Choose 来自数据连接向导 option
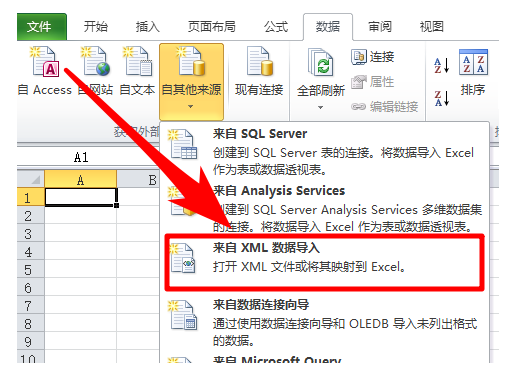 [325, 323]
